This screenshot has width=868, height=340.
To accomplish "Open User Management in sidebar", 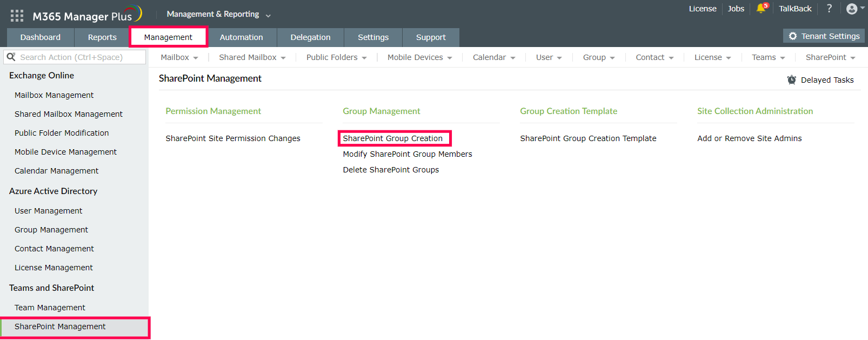I will coord(48,211).
